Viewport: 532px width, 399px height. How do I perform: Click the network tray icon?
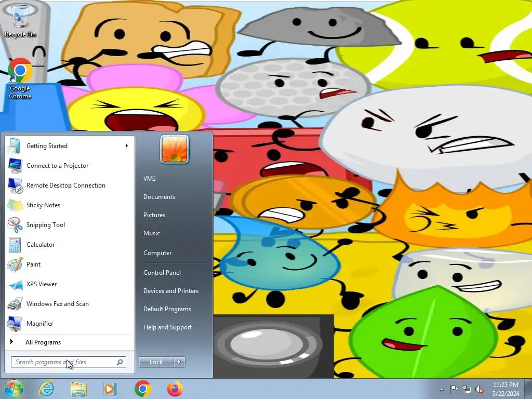(x=467, y=389)
